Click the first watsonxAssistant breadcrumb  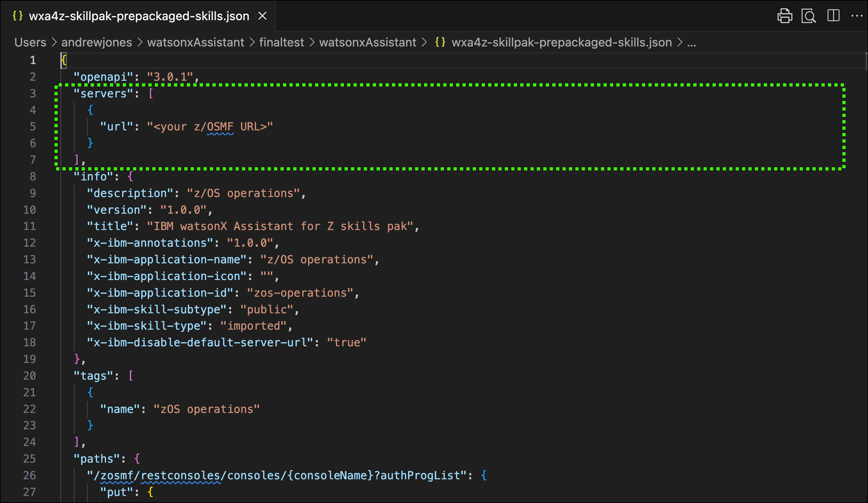[195, 42]
